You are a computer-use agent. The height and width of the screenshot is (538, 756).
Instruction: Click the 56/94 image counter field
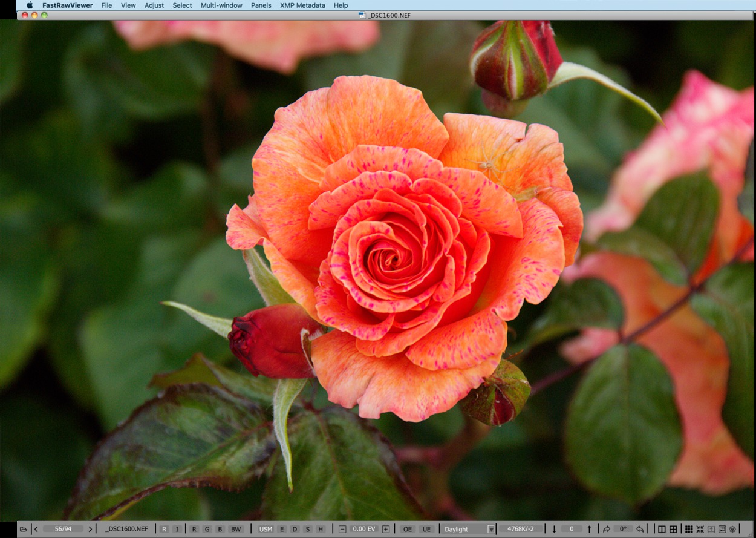63,529
